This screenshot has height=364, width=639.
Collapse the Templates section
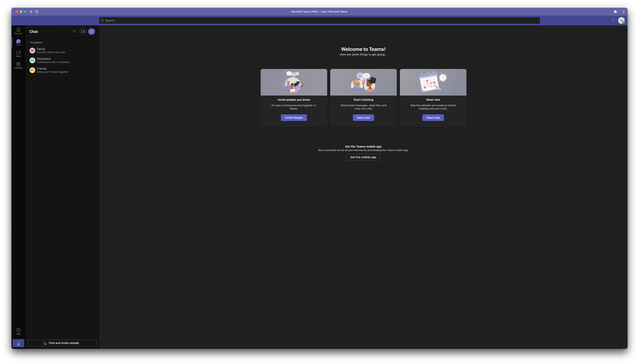(x=28, y=42)
